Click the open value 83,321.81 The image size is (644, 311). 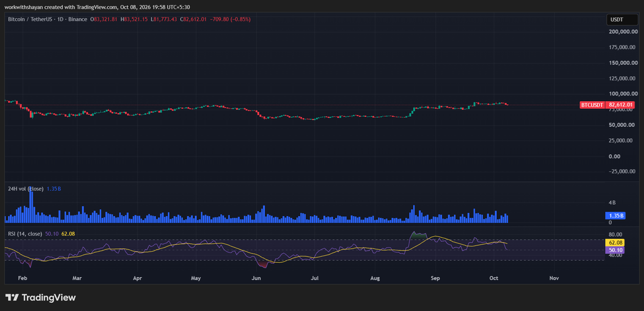(106, 19)
